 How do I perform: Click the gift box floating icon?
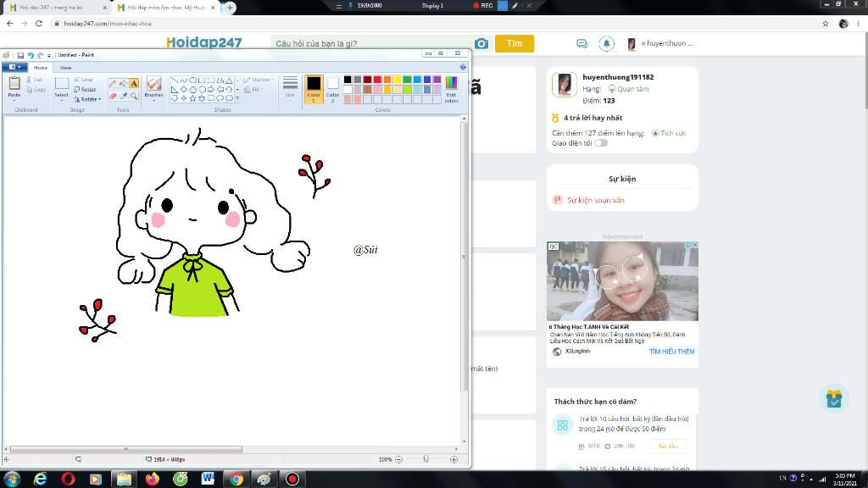pos(834,398)
